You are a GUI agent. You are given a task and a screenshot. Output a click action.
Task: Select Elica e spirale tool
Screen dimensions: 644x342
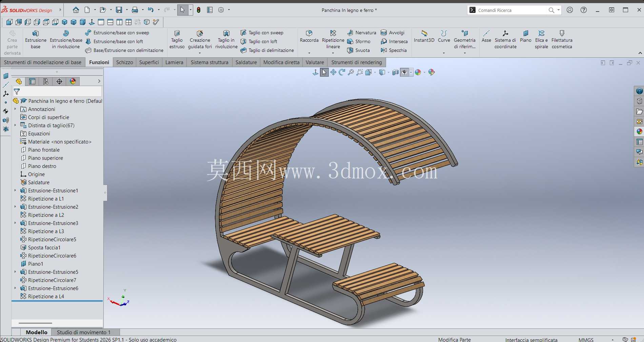pos(541,39)
